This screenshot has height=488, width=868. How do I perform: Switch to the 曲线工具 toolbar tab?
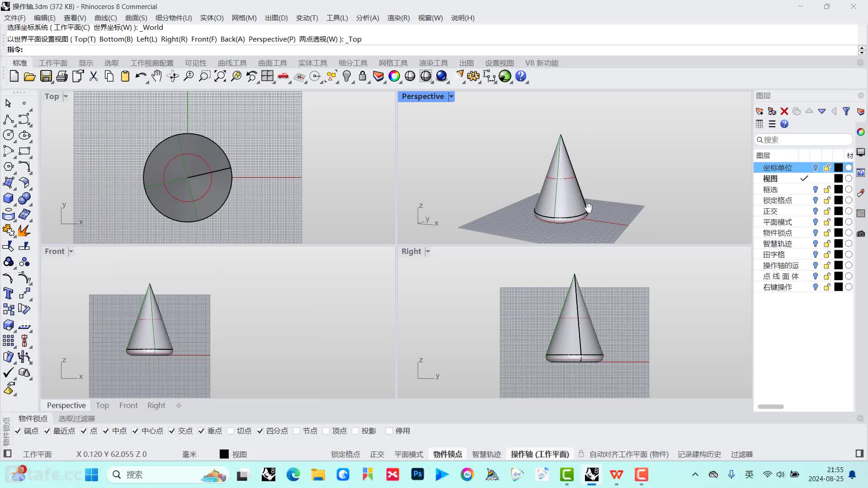click(x=232, y=63)
